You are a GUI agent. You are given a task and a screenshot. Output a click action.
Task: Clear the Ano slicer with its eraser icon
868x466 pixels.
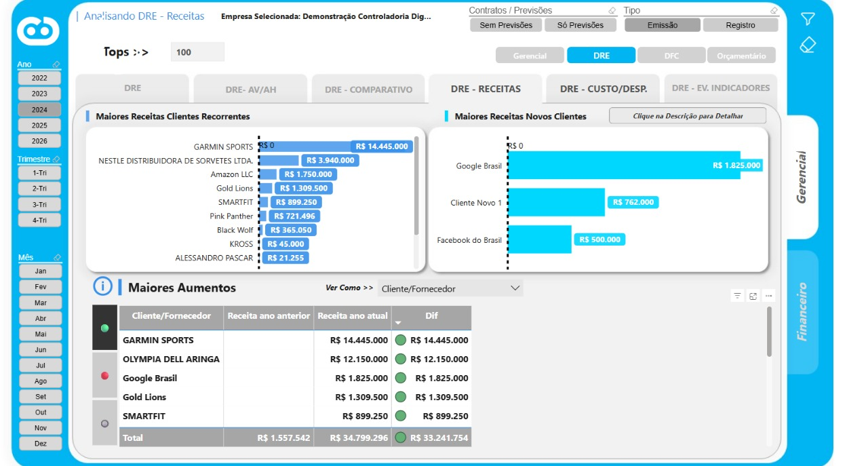57,64
